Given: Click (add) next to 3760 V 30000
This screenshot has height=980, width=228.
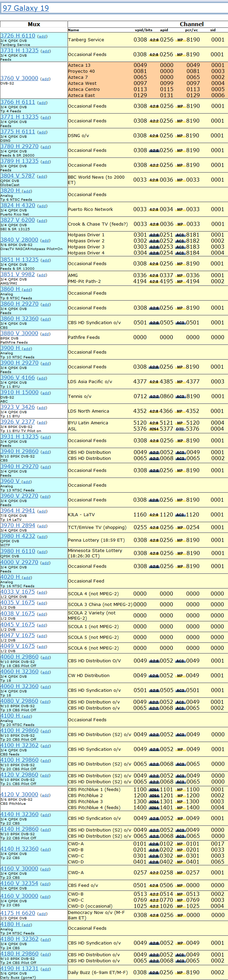Looking at the screenshot, I should [x=45, y=79].
